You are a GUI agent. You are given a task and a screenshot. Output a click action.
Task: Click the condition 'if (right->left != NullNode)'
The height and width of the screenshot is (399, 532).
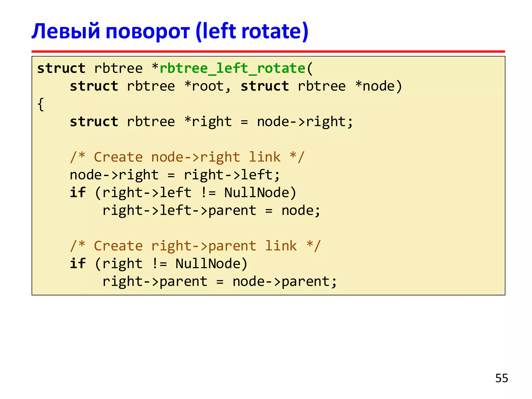[x=183, y=193]
